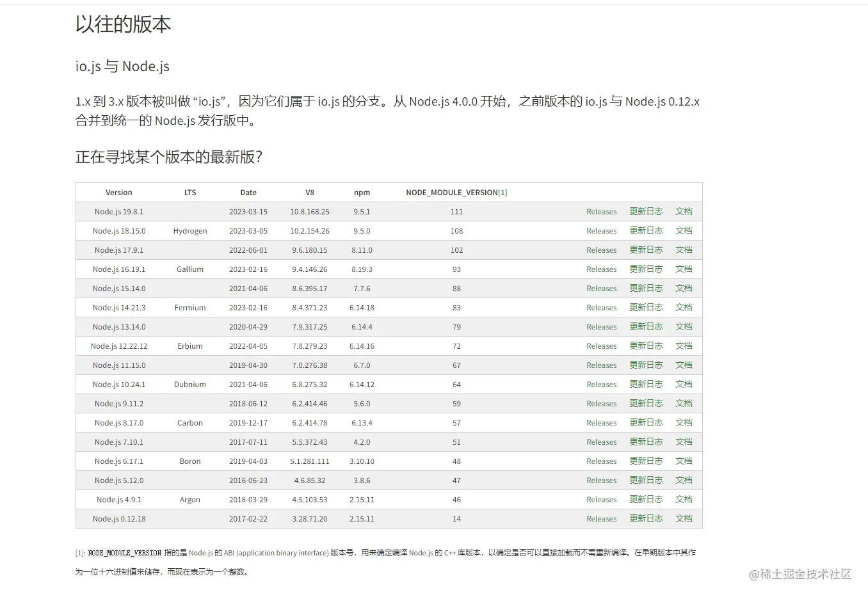Open Releases link for Node.js 19.8.1
The image size is (868, 597).
601,212
